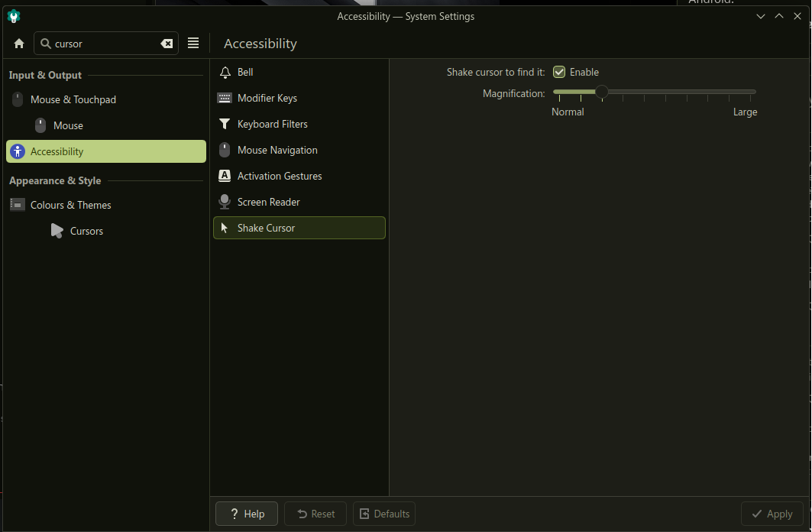Screen dimensions: 812x532
Task: Click the Activation Gestures icon
Action: point(225,176)
